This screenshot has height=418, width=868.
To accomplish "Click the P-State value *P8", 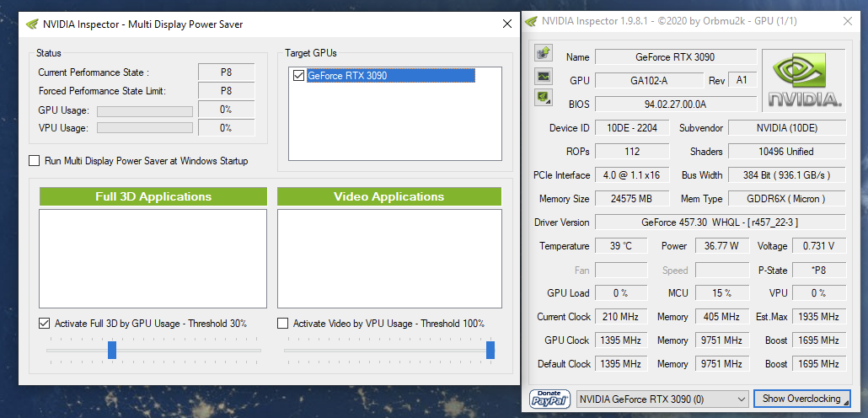I will coord(819,271).
